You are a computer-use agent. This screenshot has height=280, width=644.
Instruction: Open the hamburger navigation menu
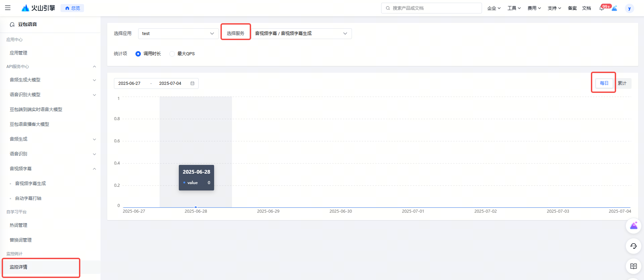point(8,8)
